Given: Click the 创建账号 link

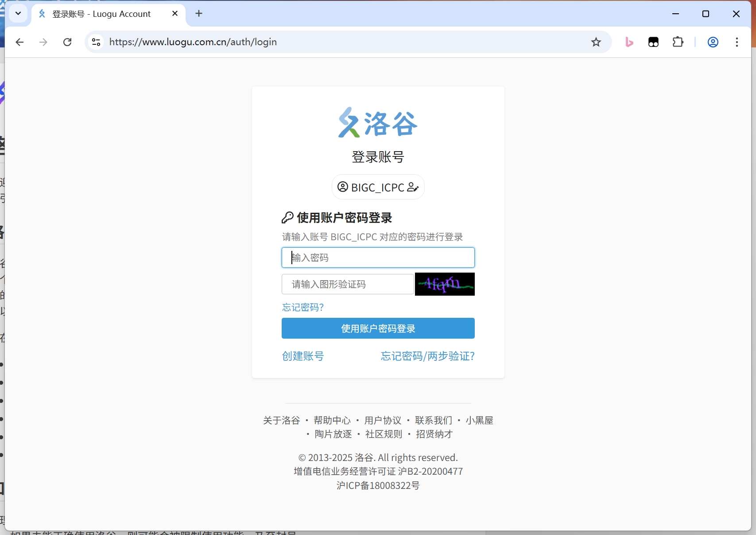Looking at the screenshot, I should pyautogui.click(x=303, y=356).
